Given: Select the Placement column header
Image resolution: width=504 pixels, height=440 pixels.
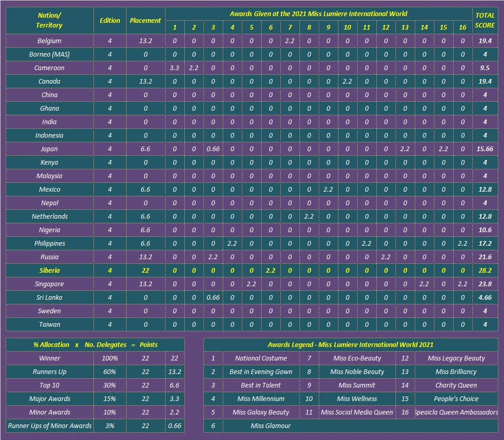Looking at the screenshot, I should pyautogui.click(x=146, y=20).
